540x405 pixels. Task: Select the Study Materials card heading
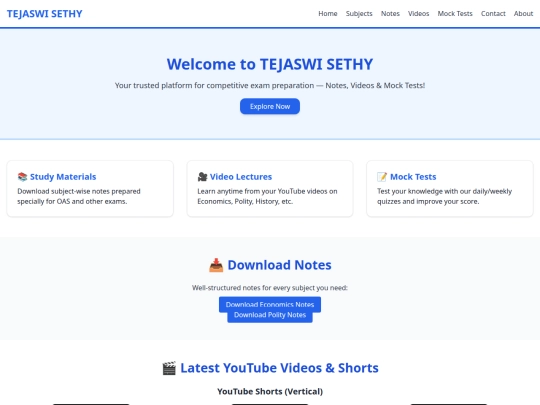[x=63, y=177]
